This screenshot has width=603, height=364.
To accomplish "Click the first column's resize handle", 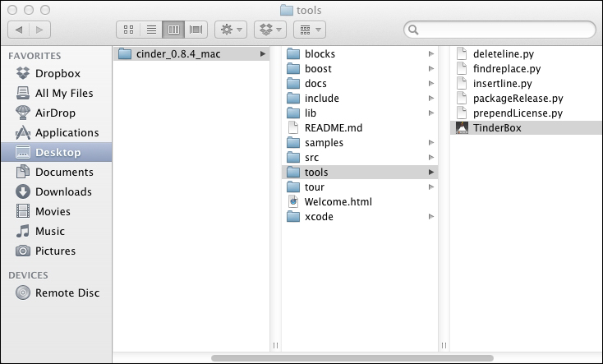I will click(x=275, y=346).
